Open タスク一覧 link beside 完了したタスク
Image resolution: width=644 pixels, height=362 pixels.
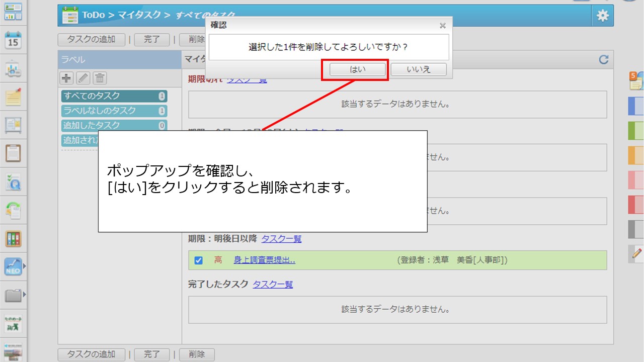pyautogui.click(x=273, y=285)
